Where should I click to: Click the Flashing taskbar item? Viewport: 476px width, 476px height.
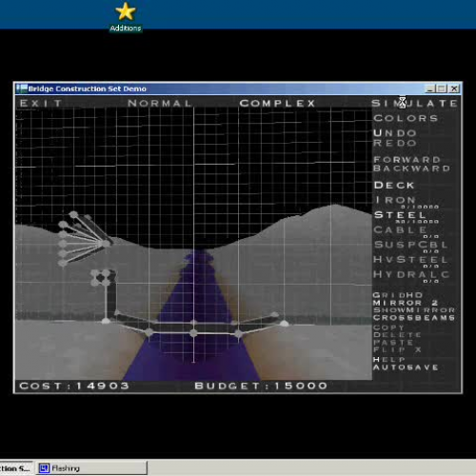[x=91, y=468]
